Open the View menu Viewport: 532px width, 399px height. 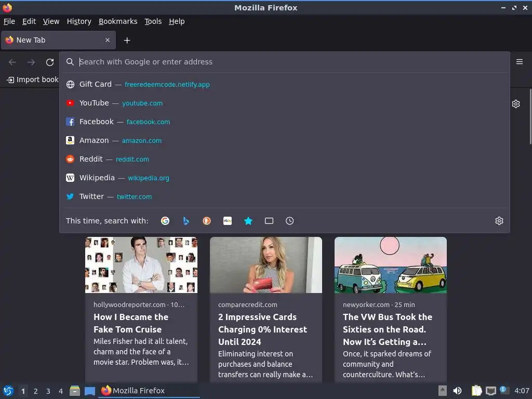[x=51, y=21]
